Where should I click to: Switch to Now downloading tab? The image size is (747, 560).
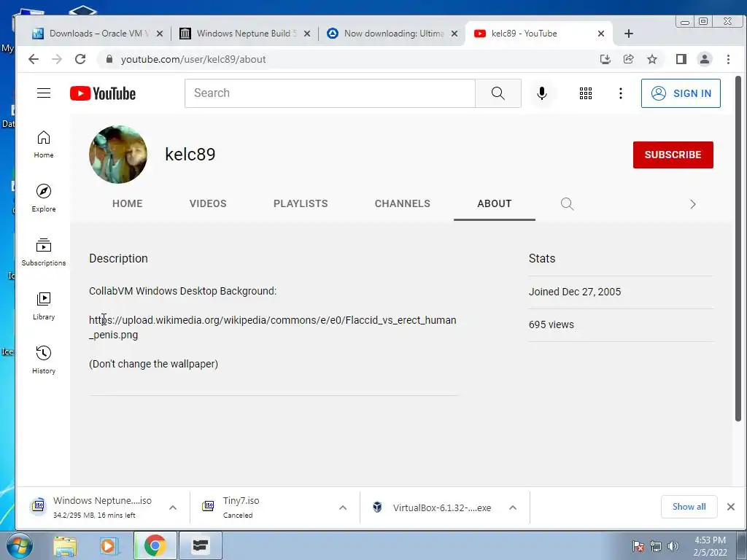coord(392,34)
